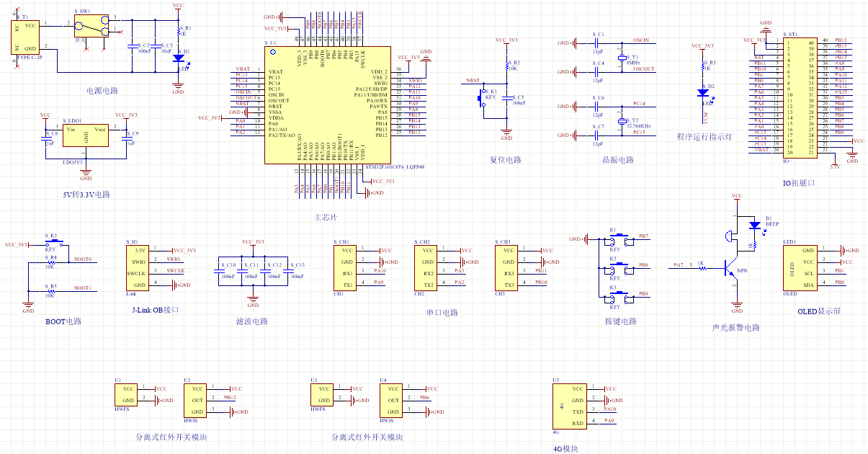Click the S_K2 BOOT key switch
This screenshot has width=868, height=454.
tap(53, 244)
